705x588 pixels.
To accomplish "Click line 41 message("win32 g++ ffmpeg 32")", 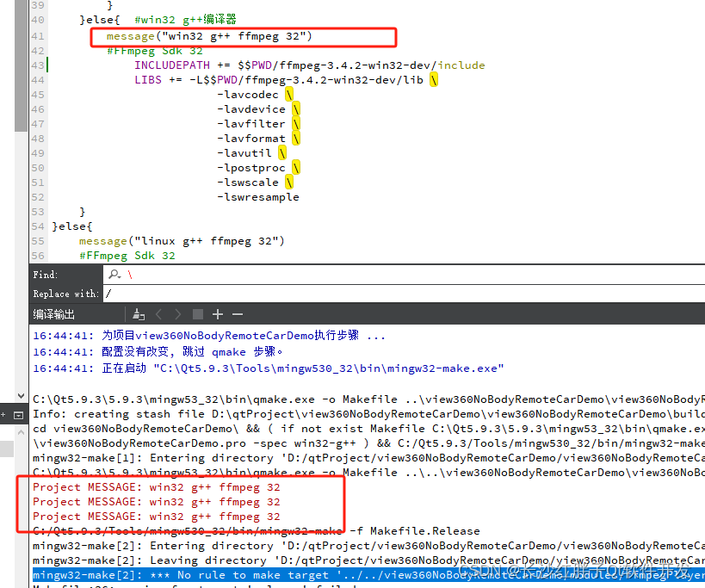I will pos(209,36).
